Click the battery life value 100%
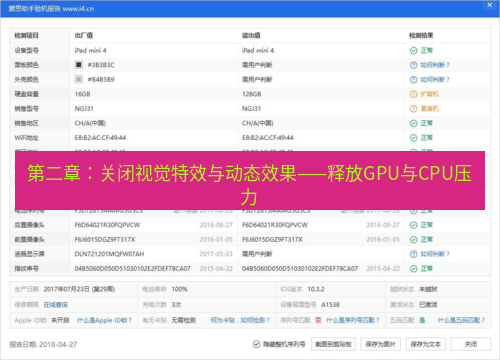 coord(179,289)
